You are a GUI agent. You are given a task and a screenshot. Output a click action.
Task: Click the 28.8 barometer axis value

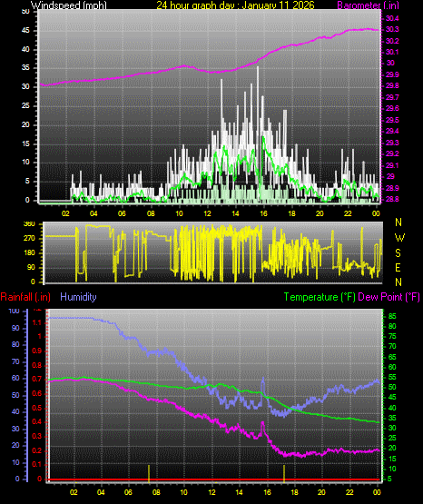[392, 199]
